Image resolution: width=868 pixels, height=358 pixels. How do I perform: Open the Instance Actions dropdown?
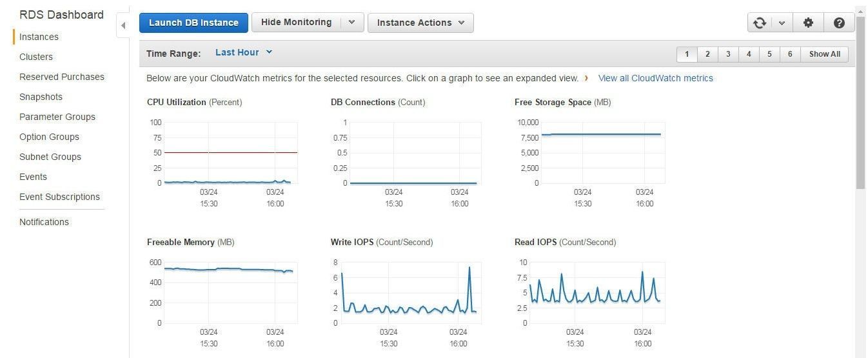(420, 23)
